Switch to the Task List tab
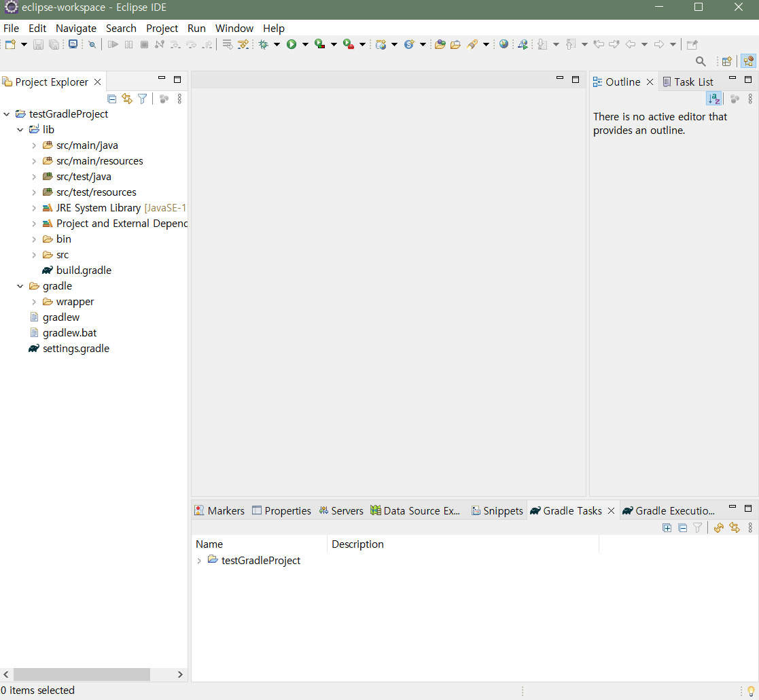The image size is (759, 700). pos(688,82)
